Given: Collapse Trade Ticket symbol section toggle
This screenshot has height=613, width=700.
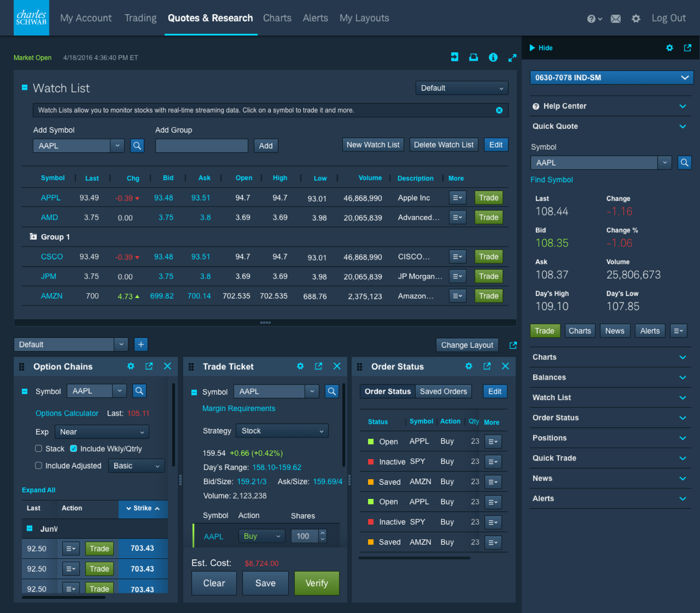Looking at the screenshot, I should point(194,393).
